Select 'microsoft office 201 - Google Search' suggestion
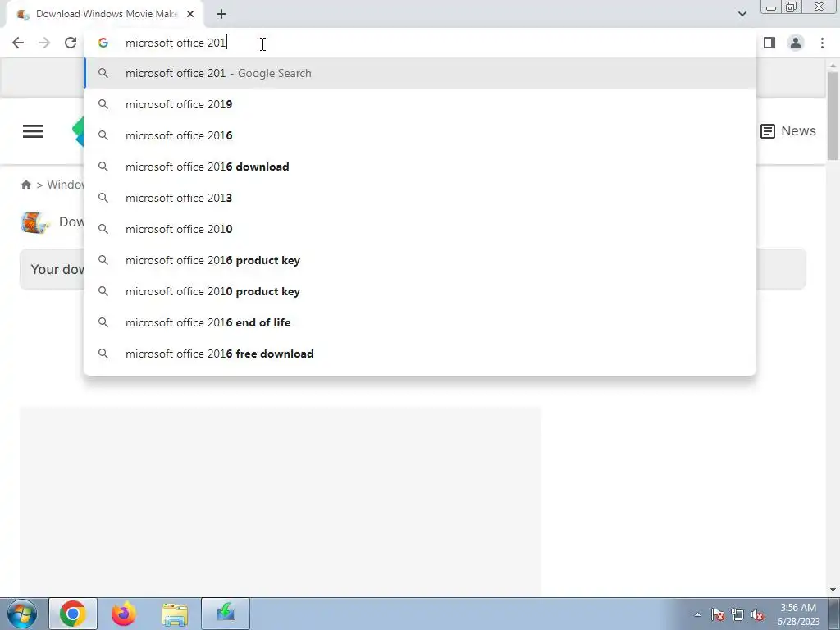This screenshot has width=840, height=630. point(420,73)
